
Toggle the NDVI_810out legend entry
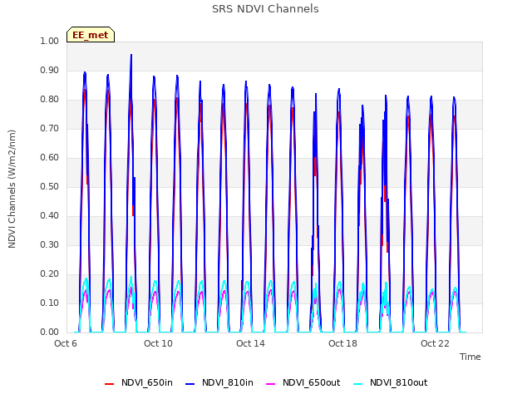tap(390, 382)
